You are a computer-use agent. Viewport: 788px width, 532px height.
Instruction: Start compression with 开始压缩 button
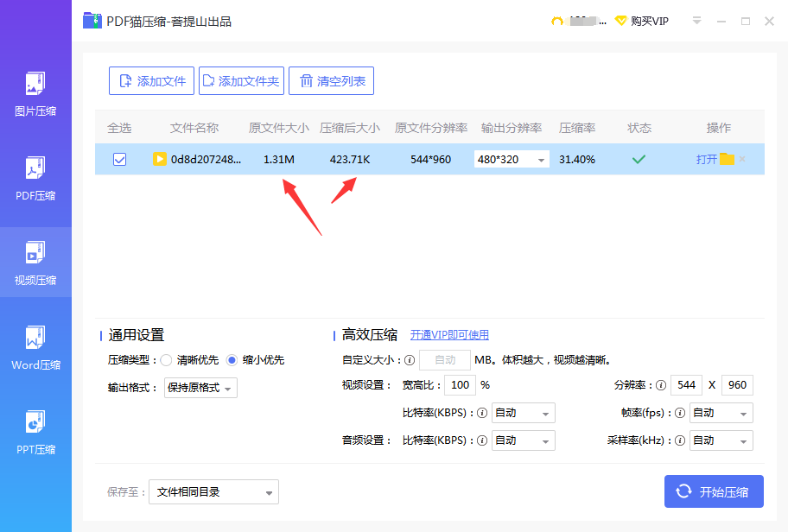(x=714, y=491)
